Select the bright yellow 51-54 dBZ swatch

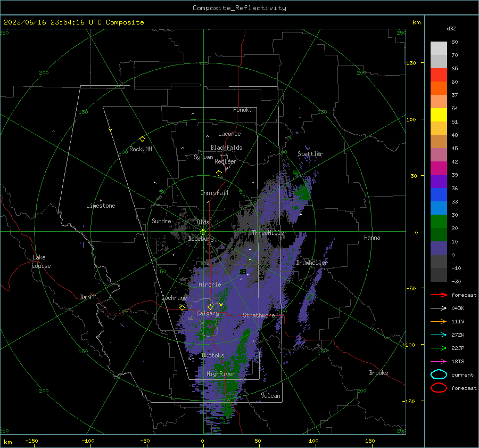pyautogui.click(x=439, y=115)
